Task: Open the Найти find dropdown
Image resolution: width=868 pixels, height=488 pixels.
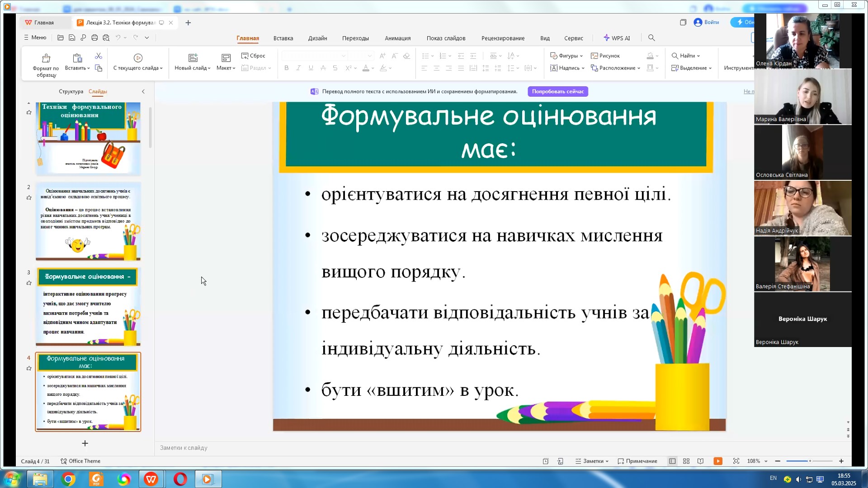Action: point(685,56)
